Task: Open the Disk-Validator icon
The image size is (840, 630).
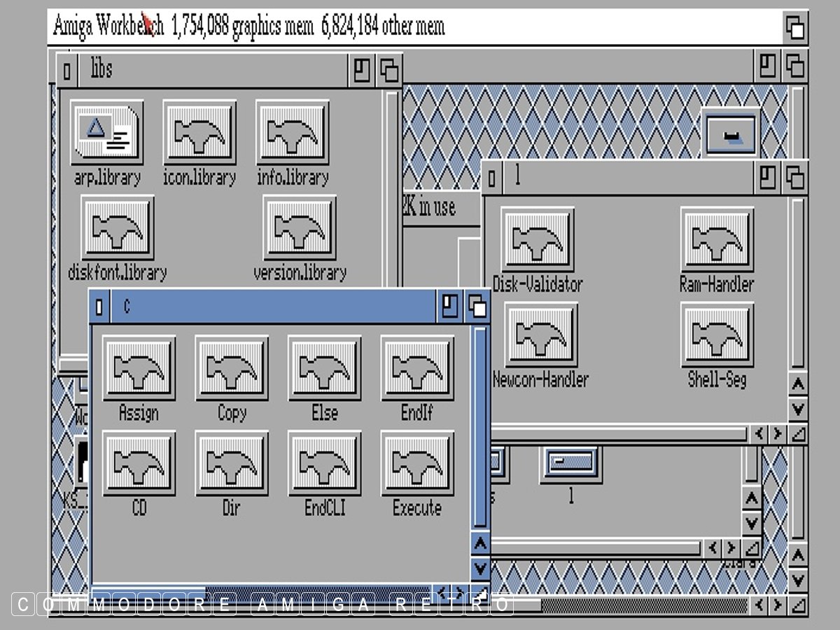Action: pyautogui.click(x=538, y=240)
